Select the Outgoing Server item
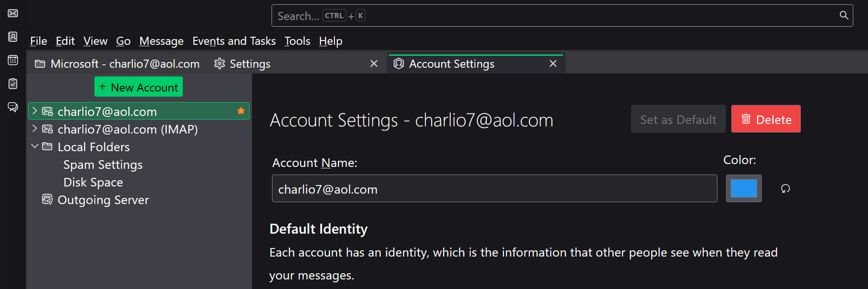 (x=103, y=200)
